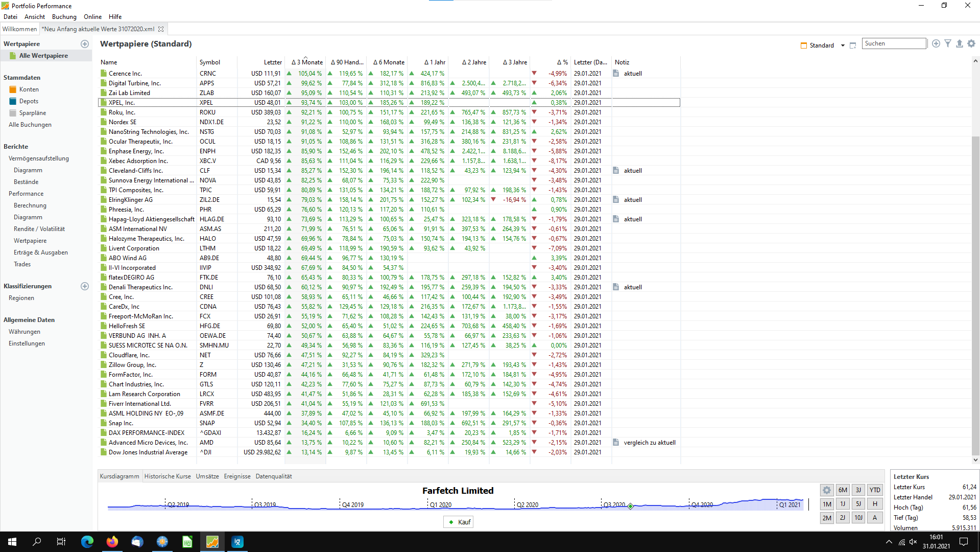Select the Dow Jones Industrial Average row

tap(389, 452)
